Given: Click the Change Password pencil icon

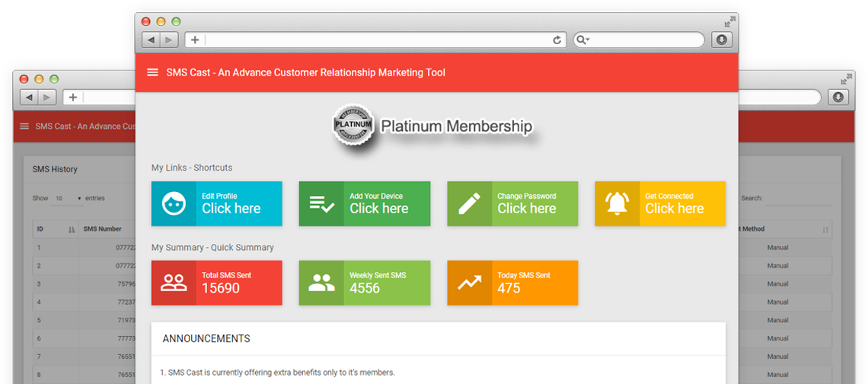Looking at the screenshot, I should (x=470, y=203).
